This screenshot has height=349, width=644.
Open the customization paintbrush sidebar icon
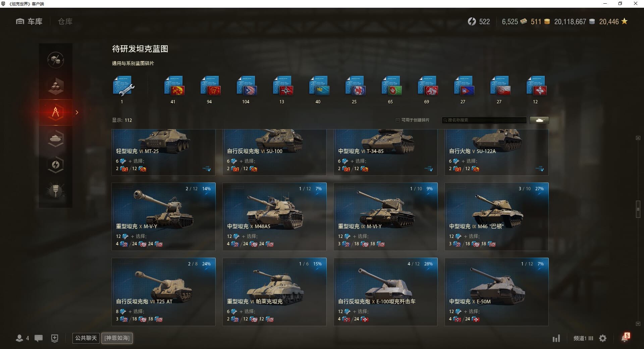click(x=56, y=191)
